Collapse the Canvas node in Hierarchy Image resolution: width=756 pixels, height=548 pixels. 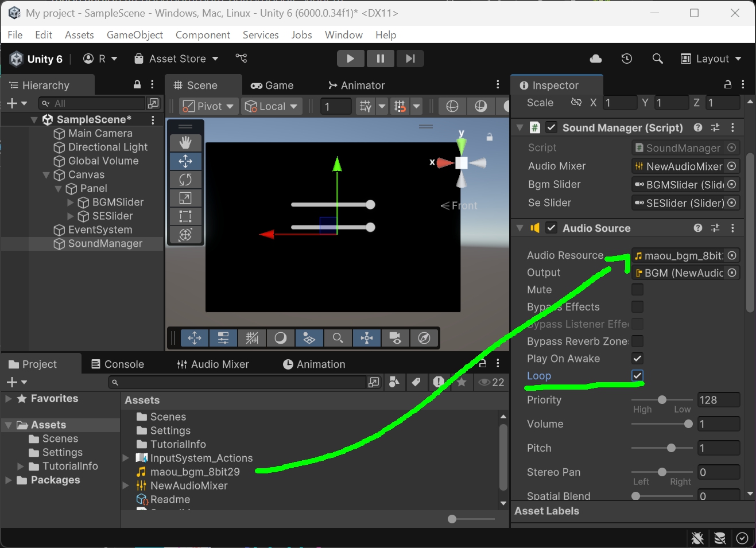(46, 175)
